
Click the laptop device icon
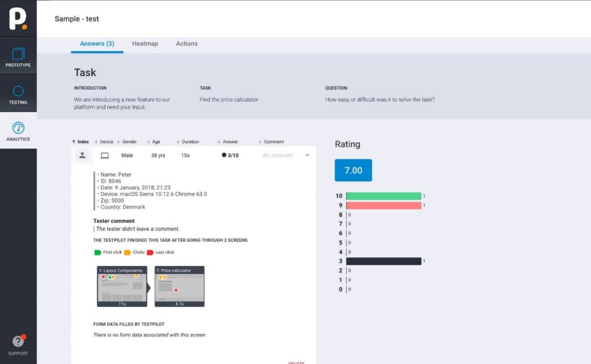click(x=105, y=156)
